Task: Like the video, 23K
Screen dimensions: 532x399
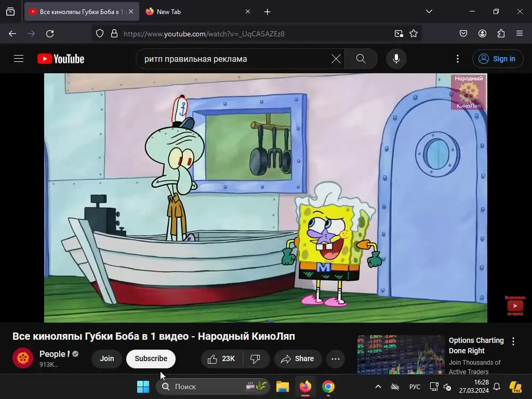Action: [222, 358]
